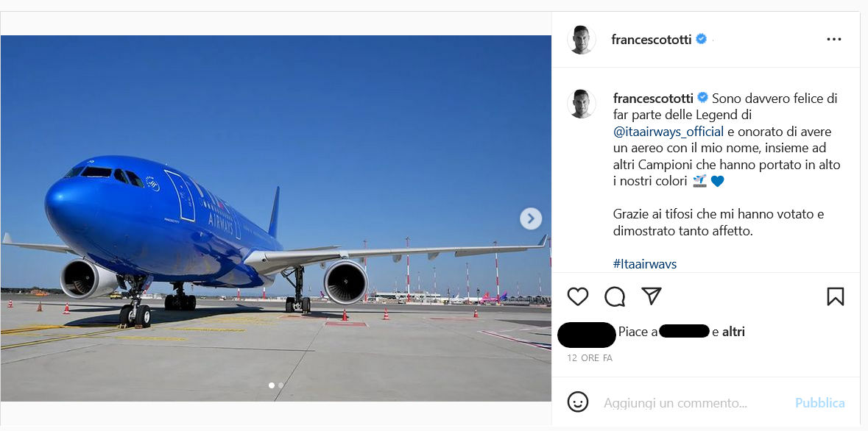Open the #Itaairways hashtag

tap(644, 264)
